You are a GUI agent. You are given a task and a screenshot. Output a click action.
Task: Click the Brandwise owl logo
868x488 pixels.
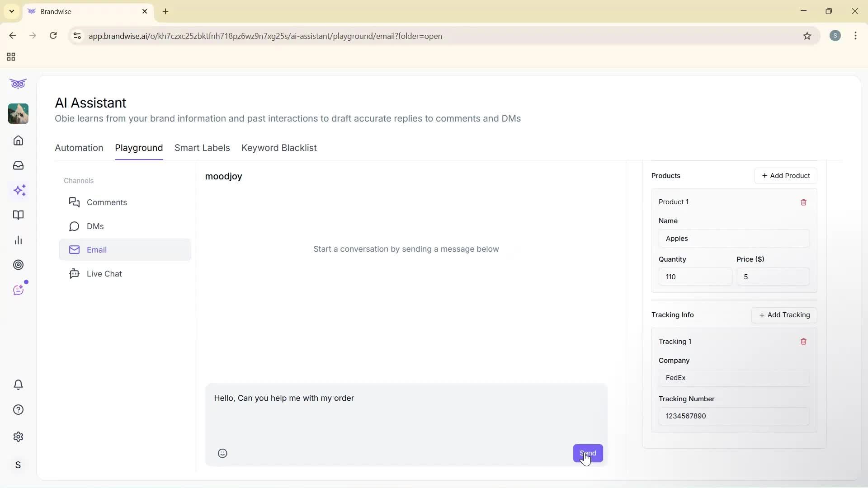click(x=18, y=84)
